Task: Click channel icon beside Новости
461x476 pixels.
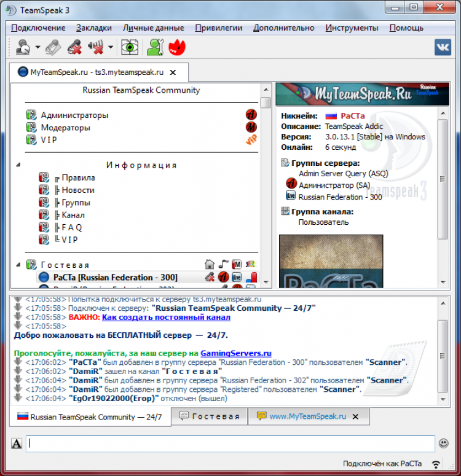Action: pyautogui.click(x=44, y=190)
